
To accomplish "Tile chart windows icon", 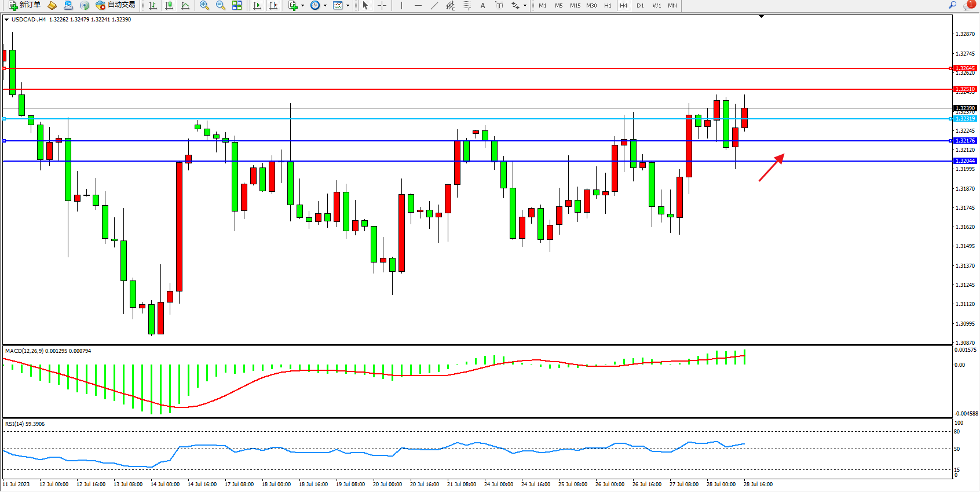I will point(237,5).
